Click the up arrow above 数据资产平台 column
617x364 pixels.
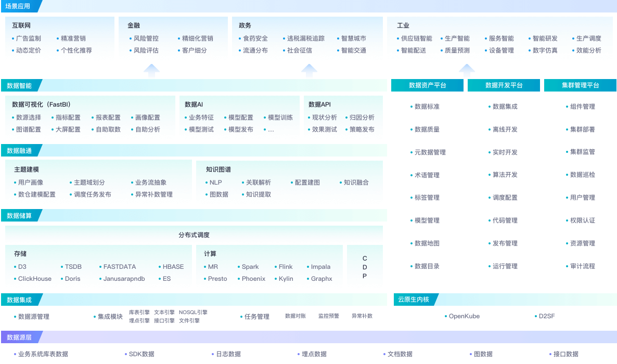(x=467, y=71)
